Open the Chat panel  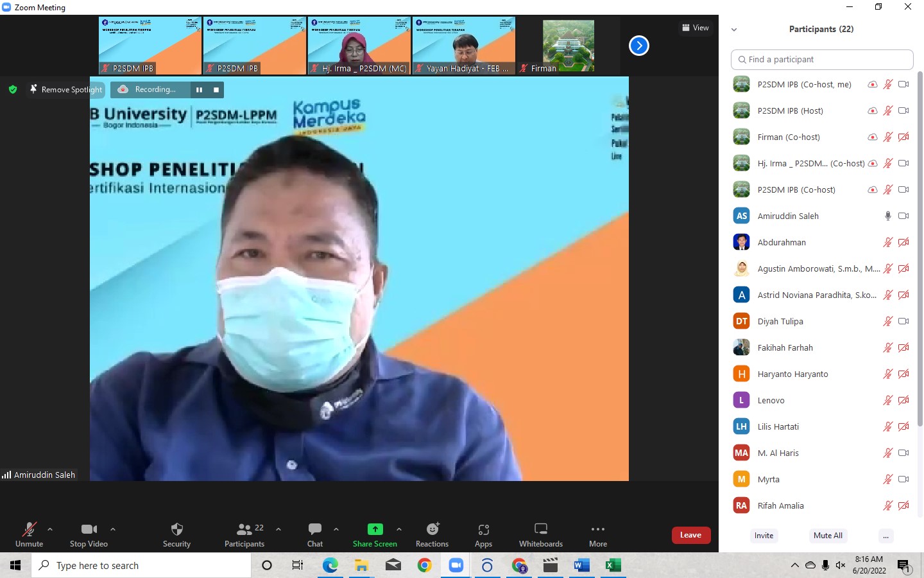315,534
